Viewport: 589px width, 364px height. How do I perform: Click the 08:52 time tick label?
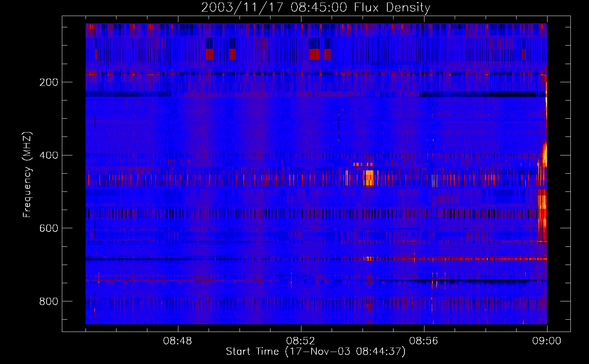click(301, 341)
